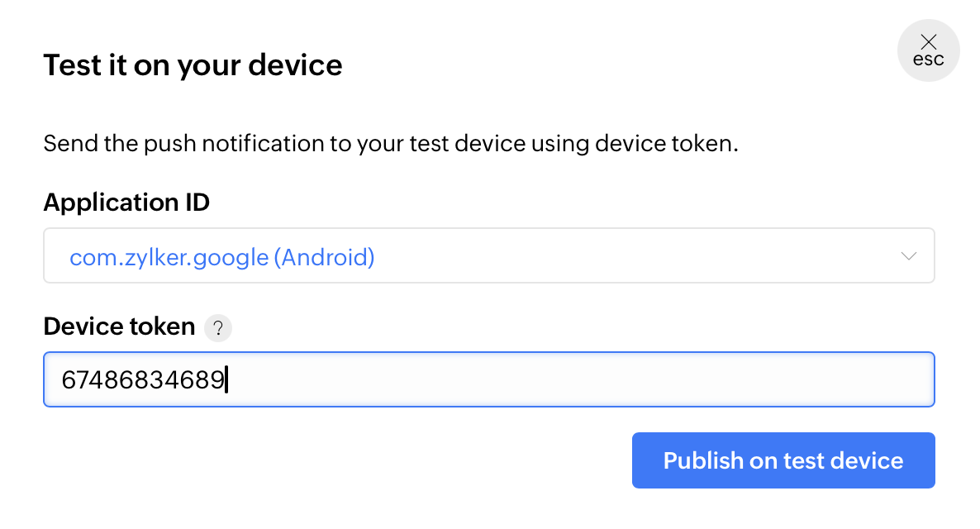
Task: Click the "esc" text in the close button
Action: (928, 60)
